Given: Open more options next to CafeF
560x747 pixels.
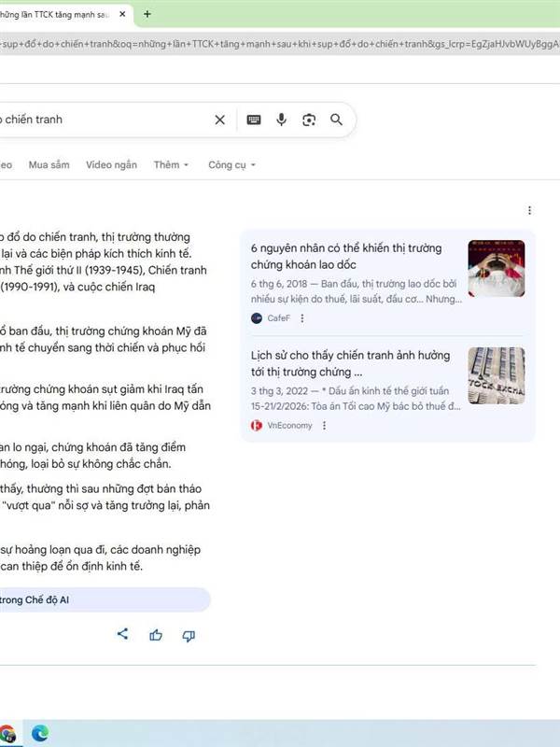Looking at the screenshot, I should [x=301, y=318].
